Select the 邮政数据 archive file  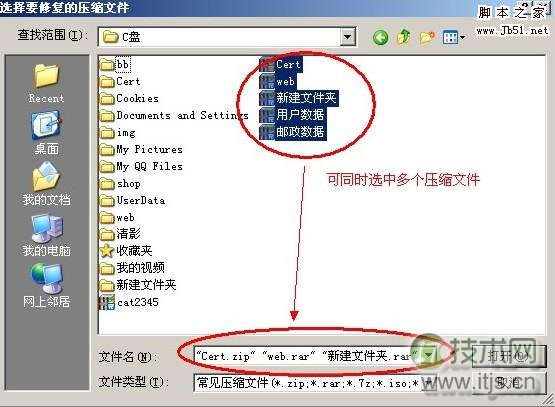292,132
